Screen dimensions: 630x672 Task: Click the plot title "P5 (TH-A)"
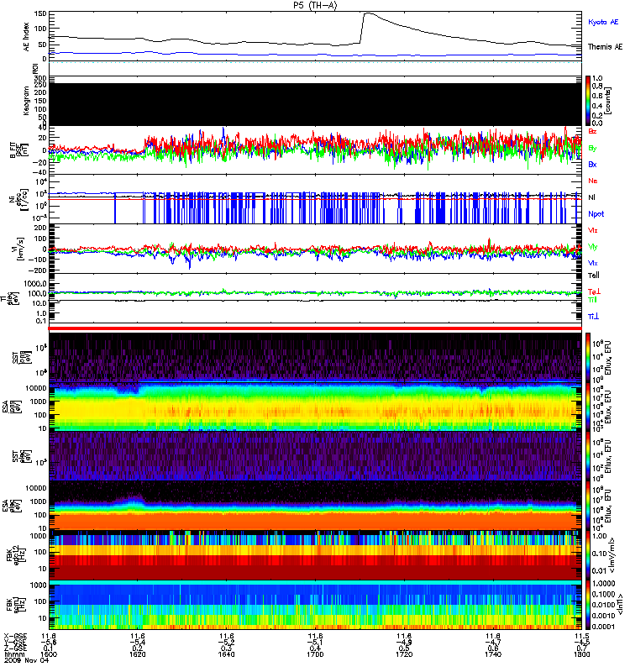point(315,5)
